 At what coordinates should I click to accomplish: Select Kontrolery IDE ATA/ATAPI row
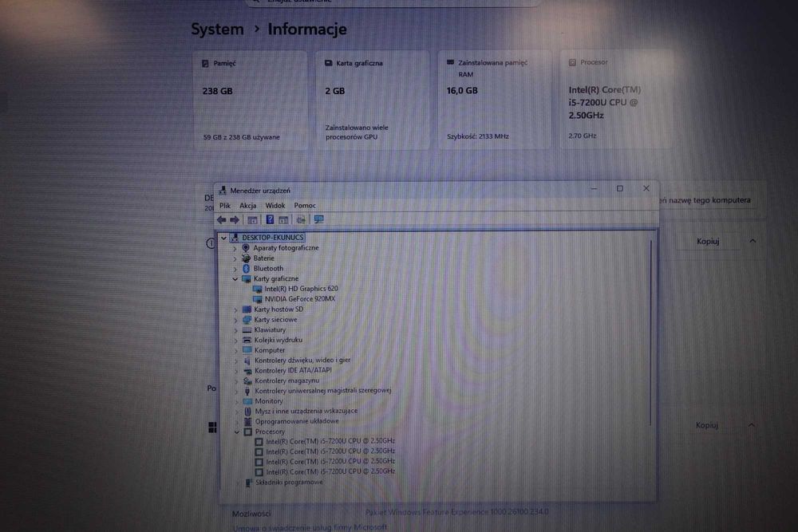point(293,370)
